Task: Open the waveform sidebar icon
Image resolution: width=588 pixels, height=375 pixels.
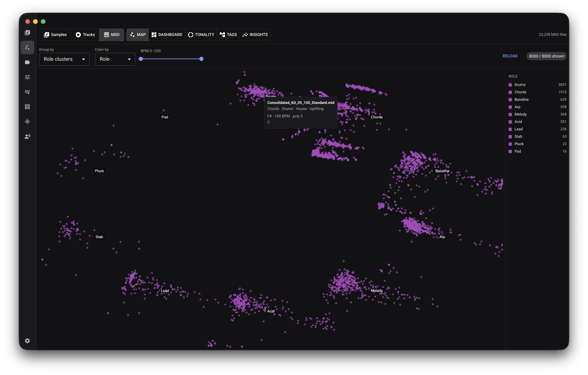Action: tap(27, 121)
